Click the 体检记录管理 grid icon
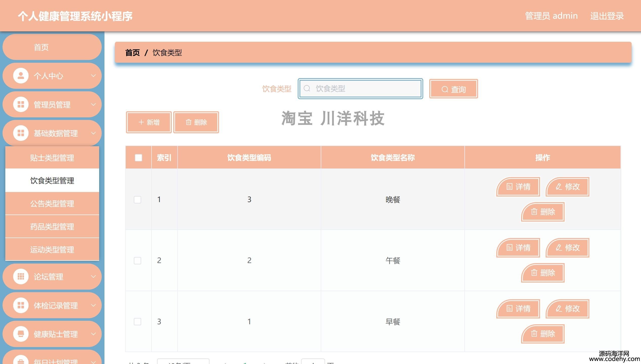Image resolution: width=641 pixels, height=364 pixels. tap(21, 305)
